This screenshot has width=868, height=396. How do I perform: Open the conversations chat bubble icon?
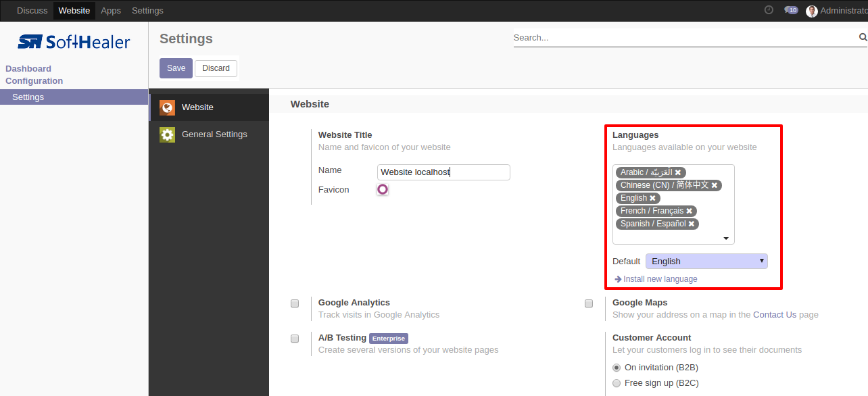pos(791,10)
